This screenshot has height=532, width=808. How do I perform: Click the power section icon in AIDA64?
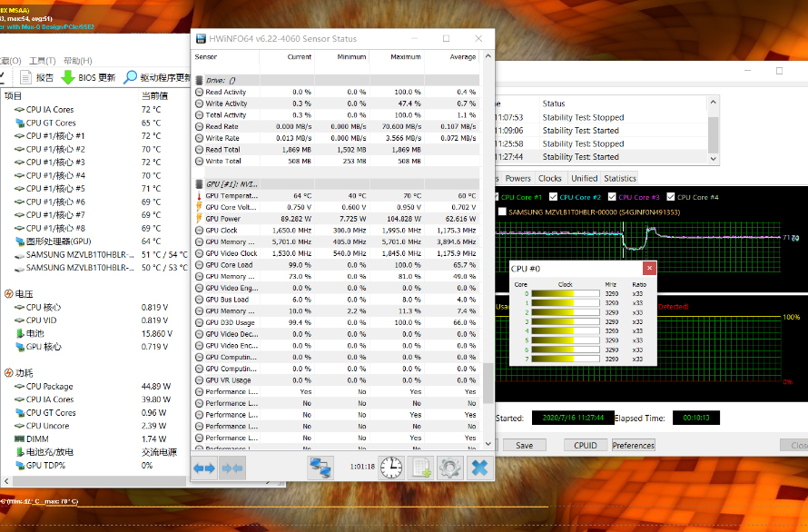tap(8, 373)
